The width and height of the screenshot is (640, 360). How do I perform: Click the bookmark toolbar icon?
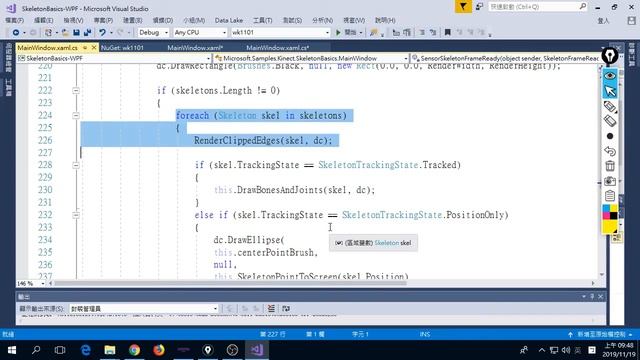pyautogui.click(x=447, y=32)
